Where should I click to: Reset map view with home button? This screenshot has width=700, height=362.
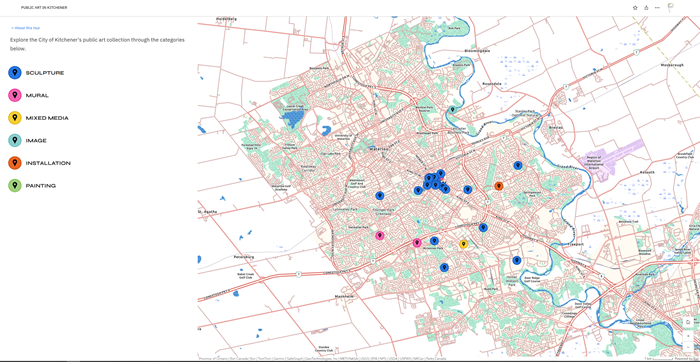tap(688, 322)
